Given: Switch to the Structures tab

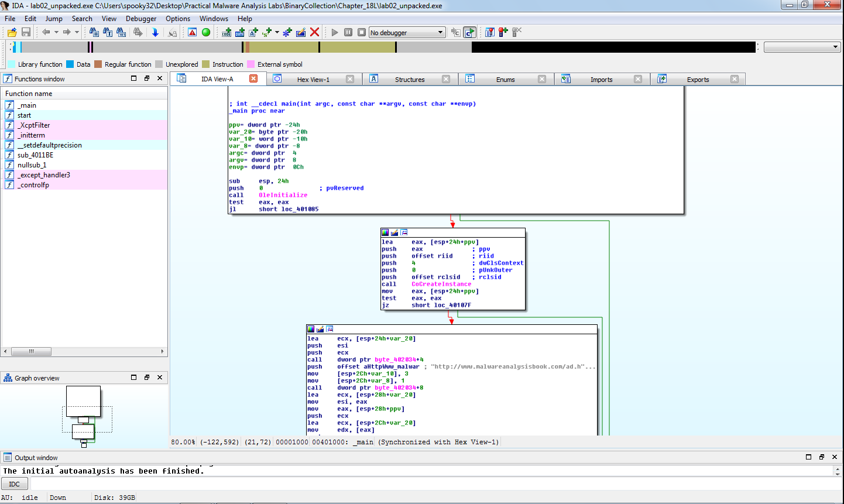Looking at the screenshot, I should (x=410, y=79).
